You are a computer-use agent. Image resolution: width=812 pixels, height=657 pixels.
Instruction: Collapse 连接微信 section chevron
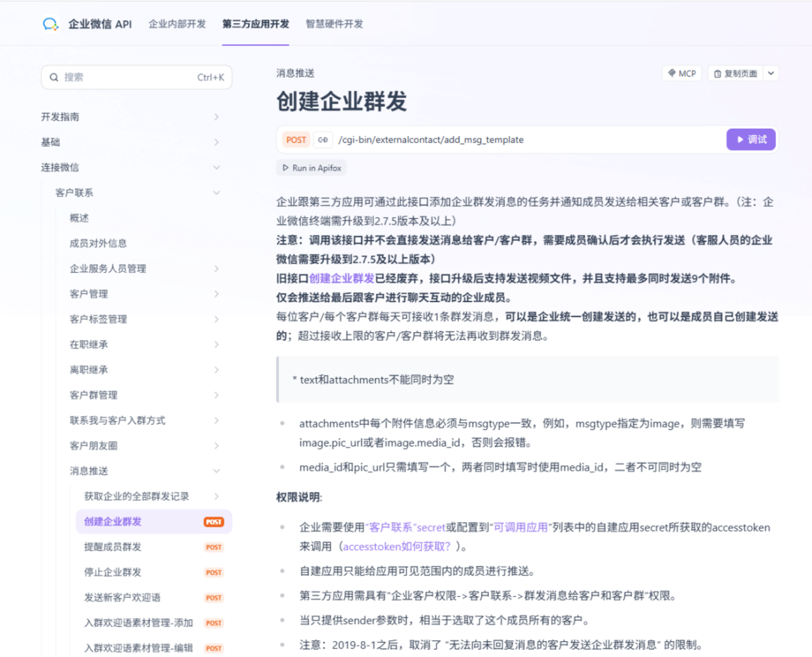click(217, 167)
